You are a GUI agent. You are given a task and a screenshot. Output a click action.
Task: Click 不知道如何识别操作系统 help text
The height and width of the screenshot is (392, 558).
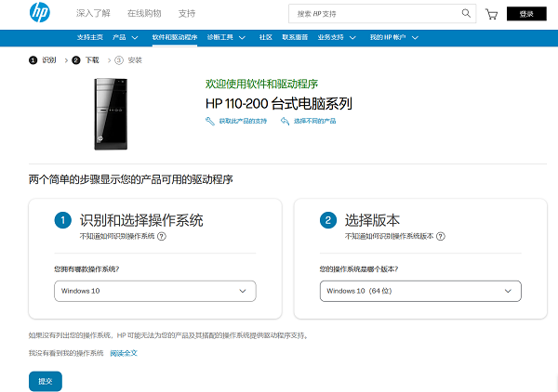(x=117, y=236)
